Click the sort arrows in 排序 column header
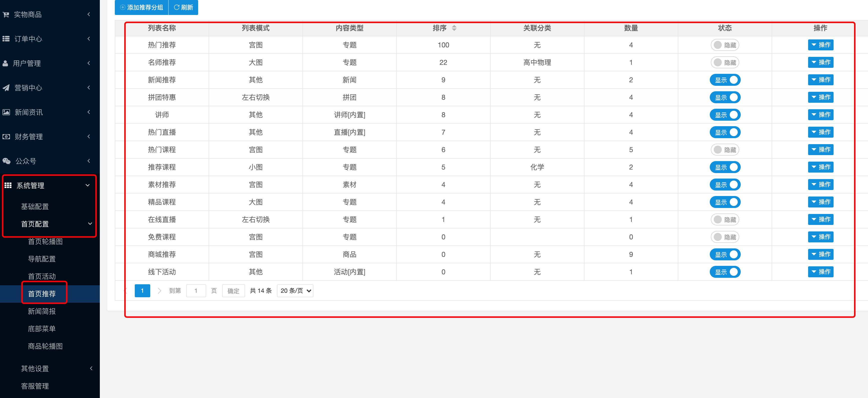The height and width of the screenshot is (398, 868). coord(454,28)
